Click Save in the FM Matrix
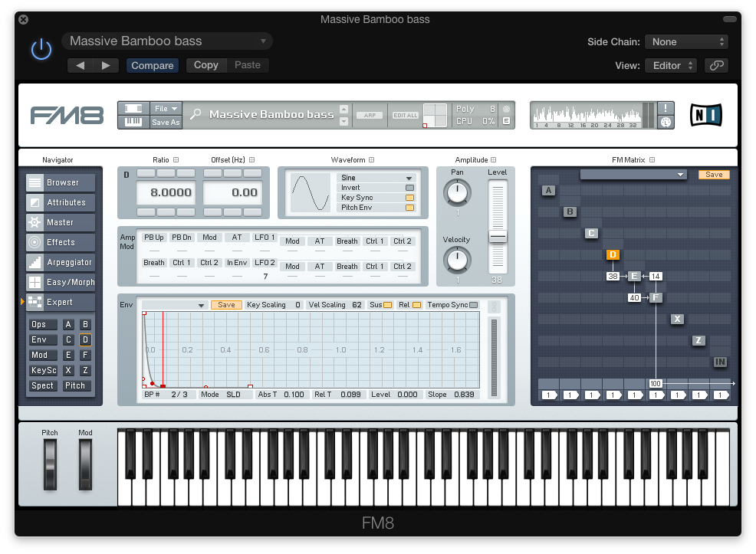This screenshot has height=554, width=756. (x=714, y=175)
